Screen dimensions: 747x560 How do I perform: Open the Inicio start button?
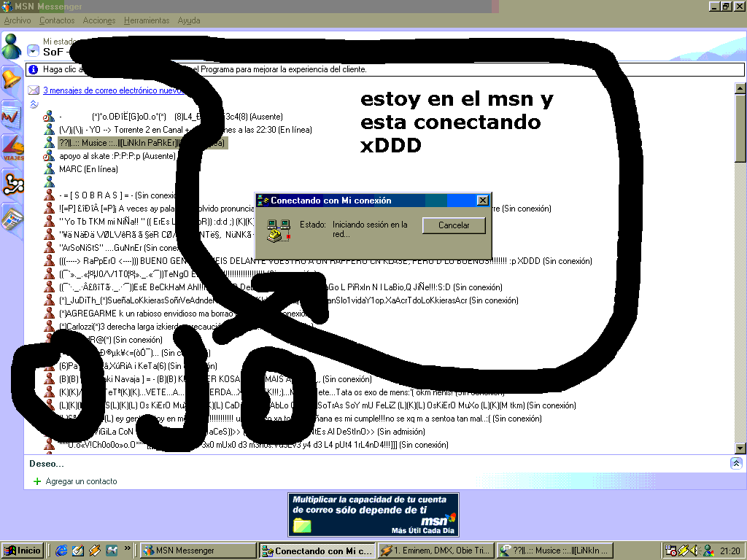click(x=23, y=551)
